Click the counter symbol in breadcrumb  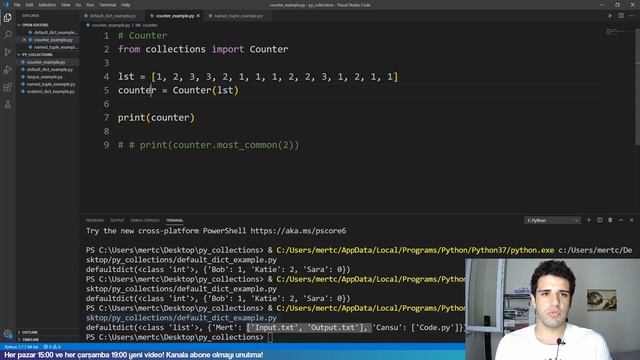coord(149,25)
